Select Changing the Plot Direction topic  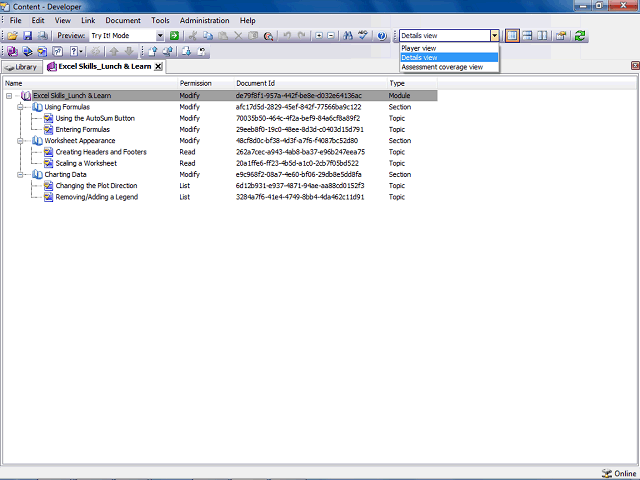click(96, 186)
